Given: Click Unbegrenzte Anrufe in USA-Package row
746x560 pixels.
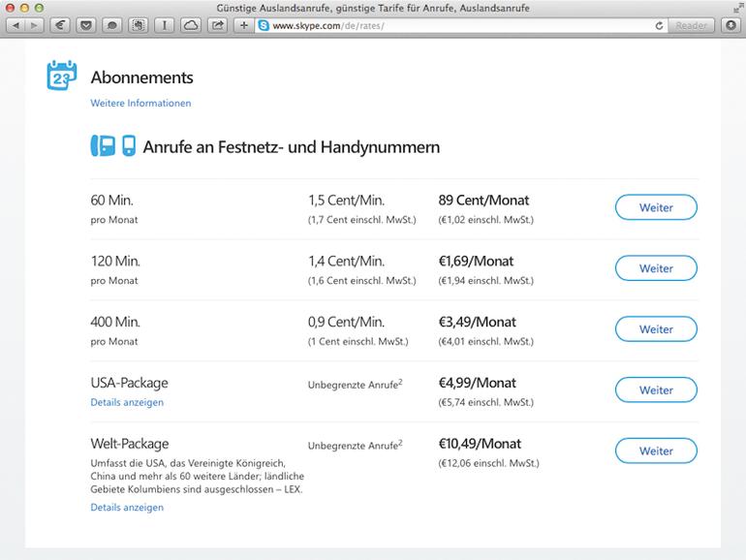Looking at the screenshot, I should (355, 385).
